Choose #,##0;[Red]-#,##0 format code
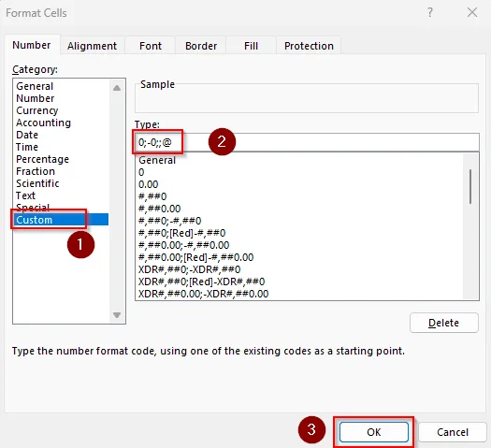The height and width of the screenshot is (448, 491). tap(300, 233)
